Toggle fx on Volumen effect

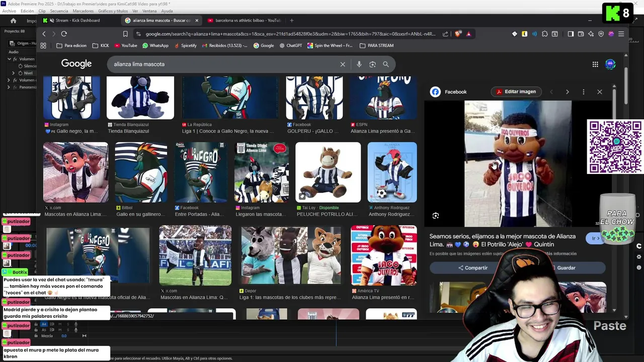(15, 59)
